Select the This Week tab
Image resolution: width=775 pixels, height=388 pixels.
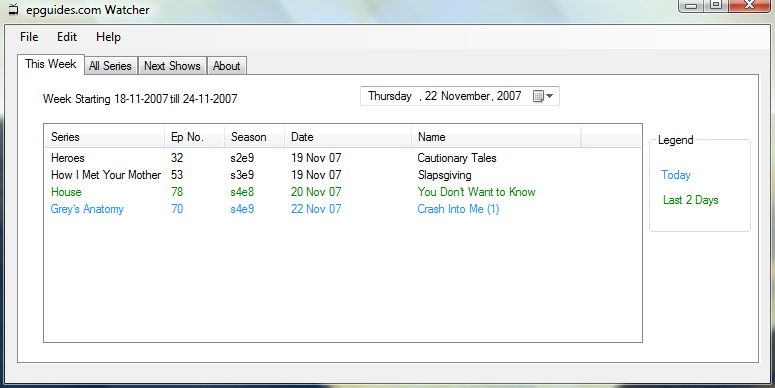[51, 64]
